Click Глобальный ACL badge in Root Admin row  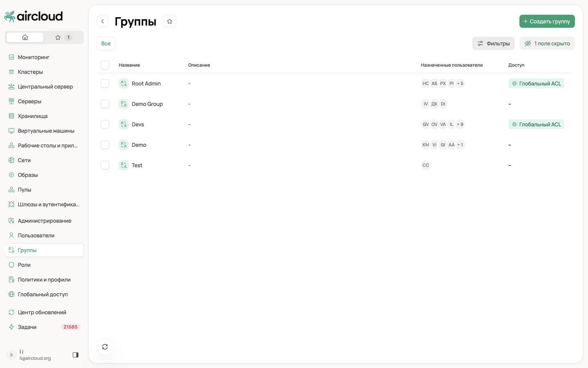click(536, 83)
